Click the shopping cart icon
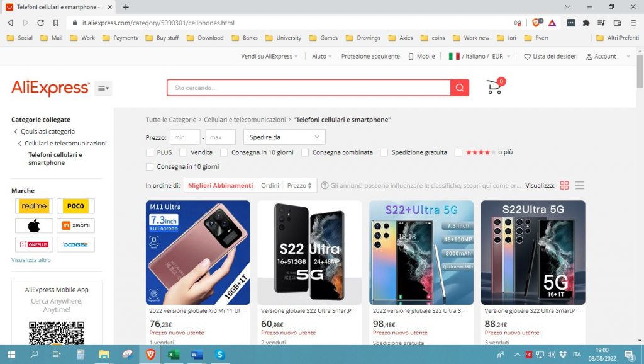 coord(494,87)
